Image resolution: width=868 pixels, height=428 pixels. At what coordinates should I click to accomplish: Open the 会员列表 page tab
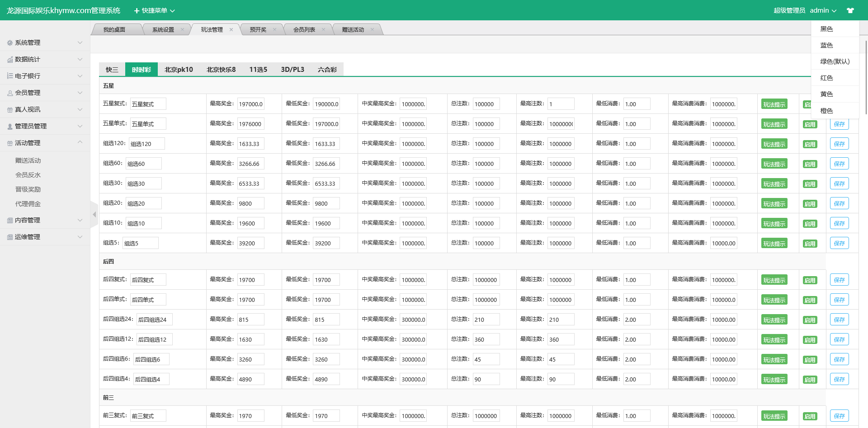coord(304,30)
